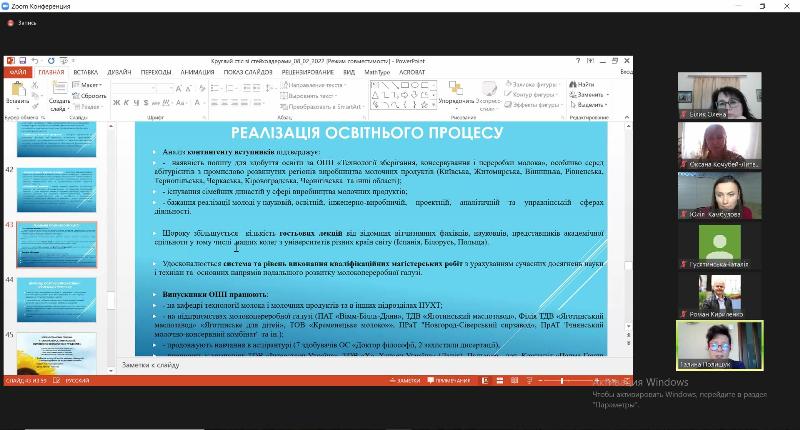Viewport: 800px width, 430px height.
Task: Open the Select (Выделить) dropdown
Action: [589, 105]
